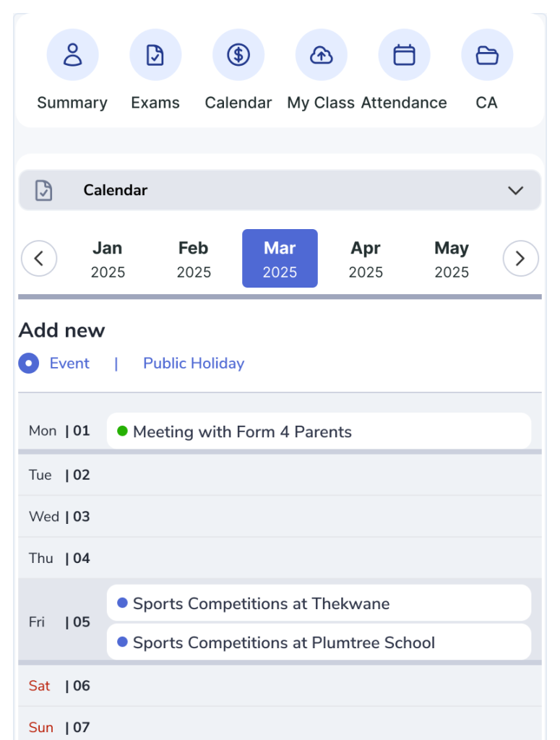Viewport: 560px width, 740px height.
Task: Switch to Jan 2025 month
Action: tap(108, 259)
